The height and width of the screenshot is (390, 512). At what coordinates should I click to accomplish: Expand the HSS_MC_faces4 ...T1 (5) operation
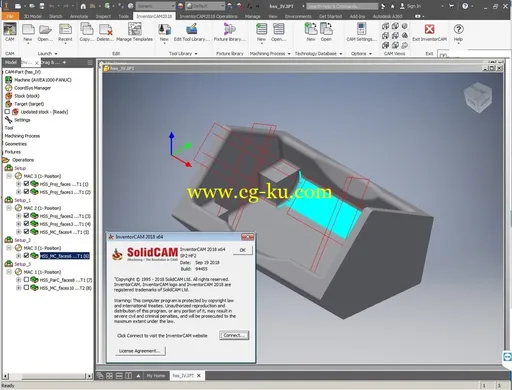18,232
